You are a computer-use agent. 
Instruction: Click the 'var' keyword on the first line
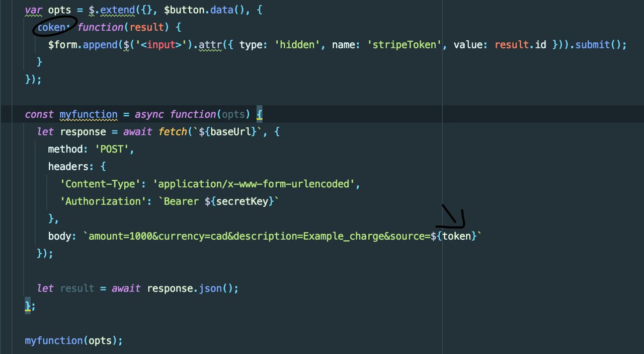pos(34,10)
